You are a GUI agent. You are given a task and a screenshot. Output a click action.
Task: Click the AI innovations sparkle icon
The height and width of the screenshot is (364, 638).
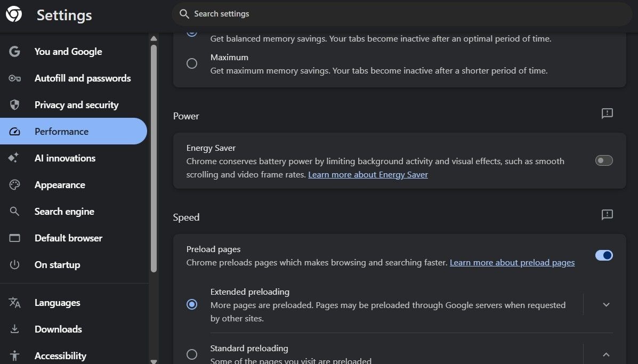click(x=14, y=158)
